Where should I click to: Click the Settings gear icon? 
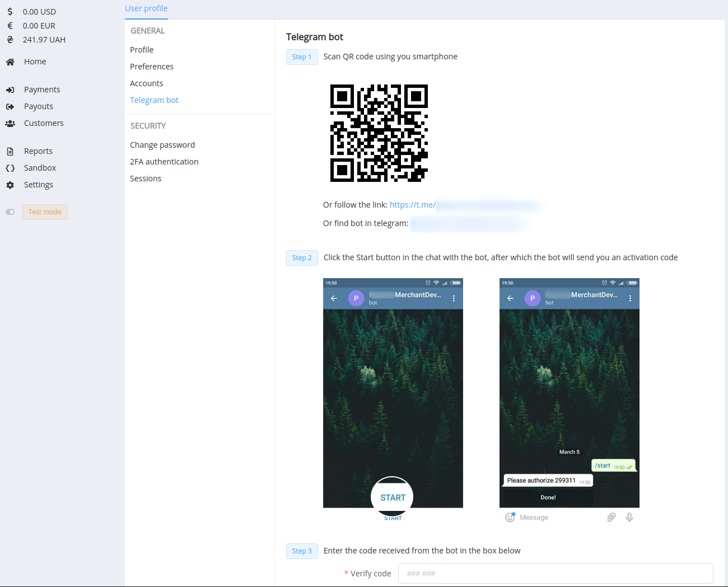click(10, 185)
